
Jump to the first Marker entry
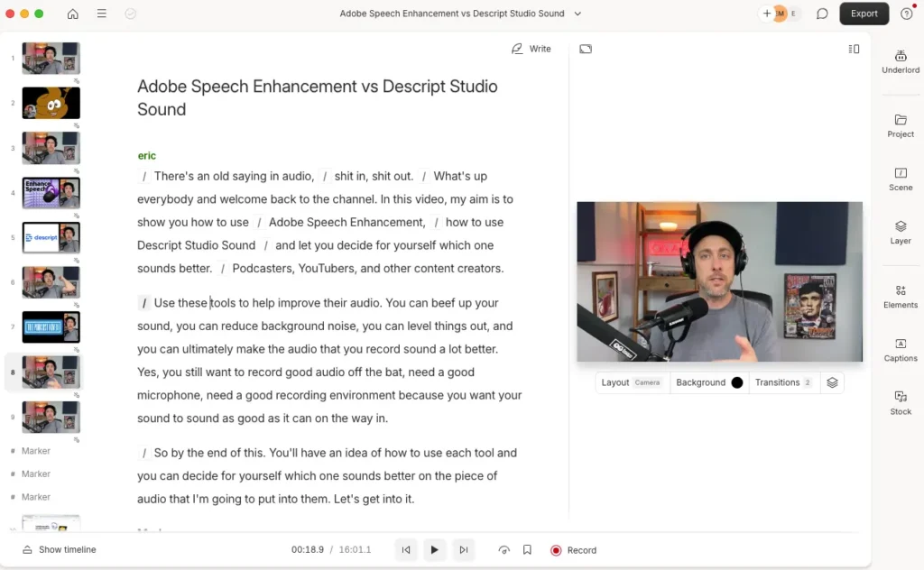[x=36, y=451]
